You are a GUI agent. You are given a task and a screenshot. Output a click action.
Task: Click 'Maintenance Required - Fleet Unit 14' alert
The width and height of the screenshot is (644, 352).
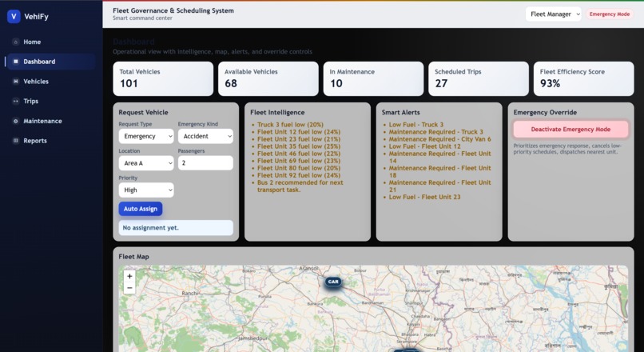(440, 157)
